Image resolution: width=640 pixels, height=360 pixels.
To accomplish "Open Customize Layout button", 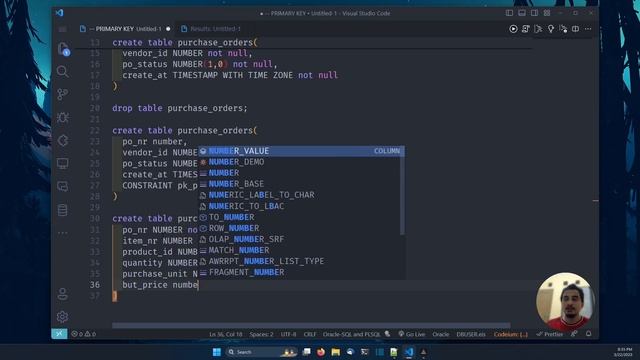I will click(x=547, y=13).
